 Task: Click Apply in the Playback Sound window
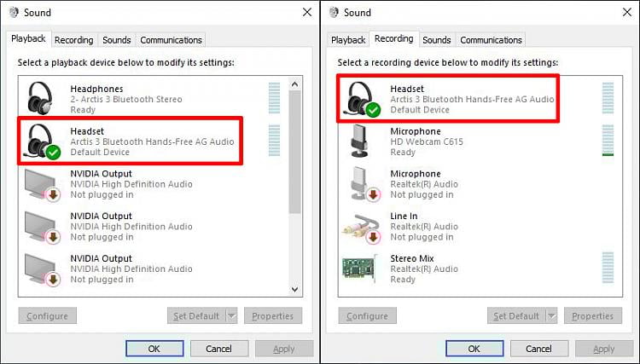tap(284, 349)
